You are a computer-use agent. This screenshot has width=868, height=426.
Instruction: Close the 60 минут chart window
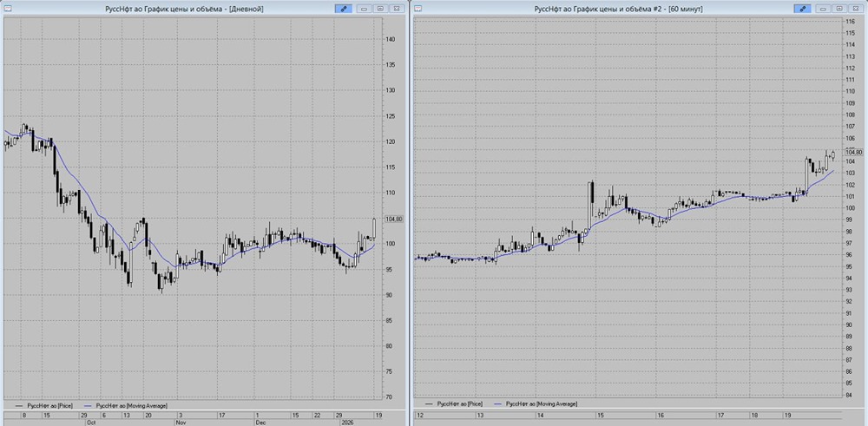tap(855, 9)
